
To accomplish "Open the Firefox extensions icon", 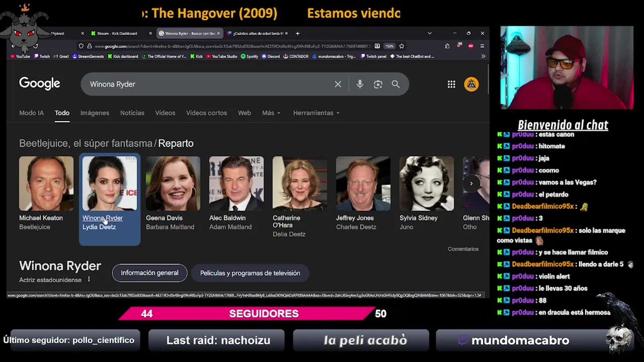I will pyautogui.click(x=447, y=46).
